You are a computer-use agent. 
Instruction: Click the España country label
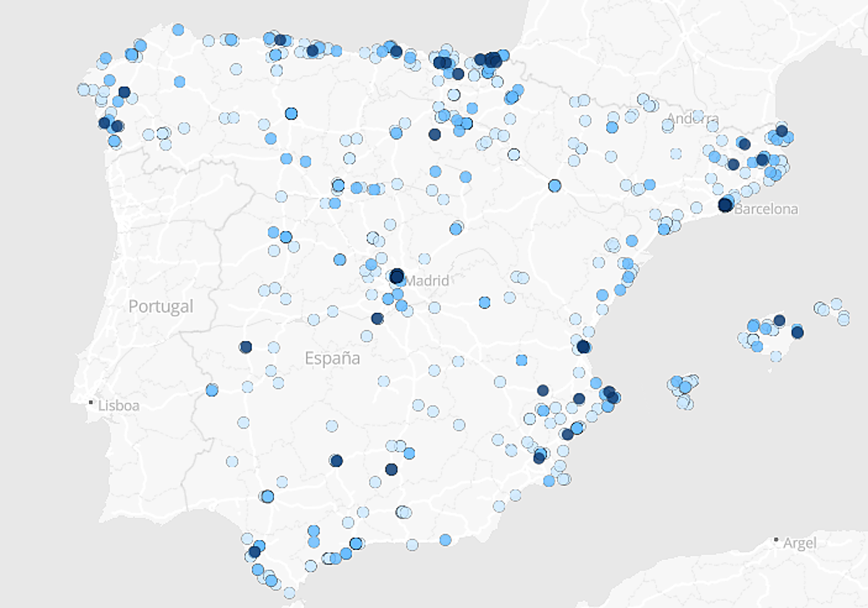point(332,358)
